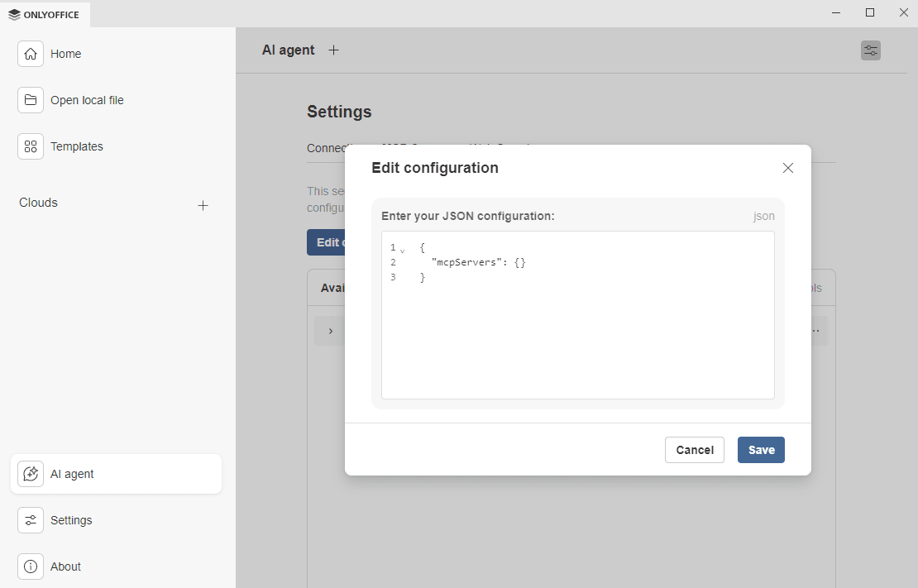This screenshot has height=588, width=918.
Task: Open the server options ellipsis menu
Action: click(813, 330)
